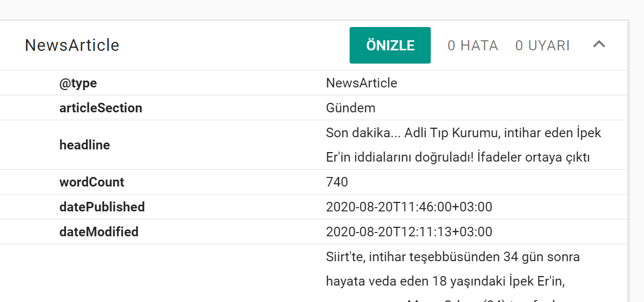Image resolution: width=644 pixels, height=302 pixels.
Task: Click the headline line starting 'Son dakika...'
Action: point(463,133)
